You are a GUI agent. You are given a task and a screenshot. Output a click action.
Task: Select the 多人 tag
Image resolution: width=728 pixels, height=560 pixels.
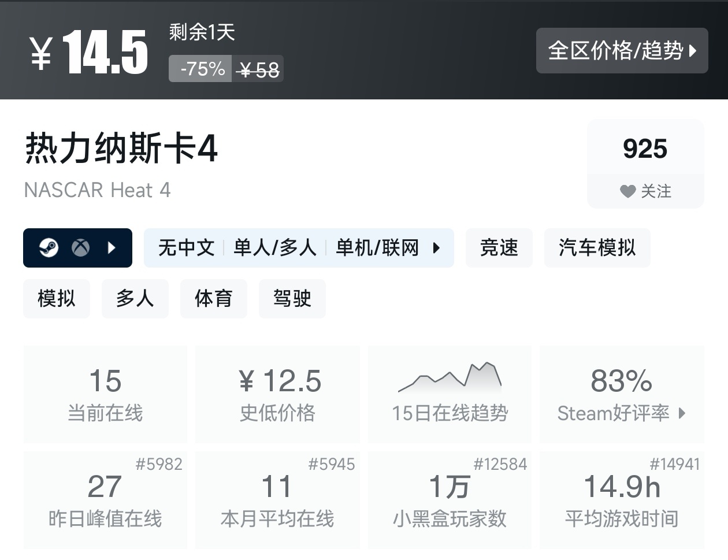point(135,299)
